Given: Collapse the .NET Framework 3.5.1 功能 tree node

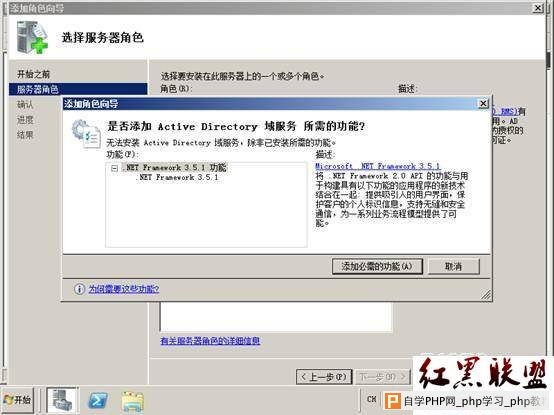Looking at the screenshot, I should click(114, 168).
